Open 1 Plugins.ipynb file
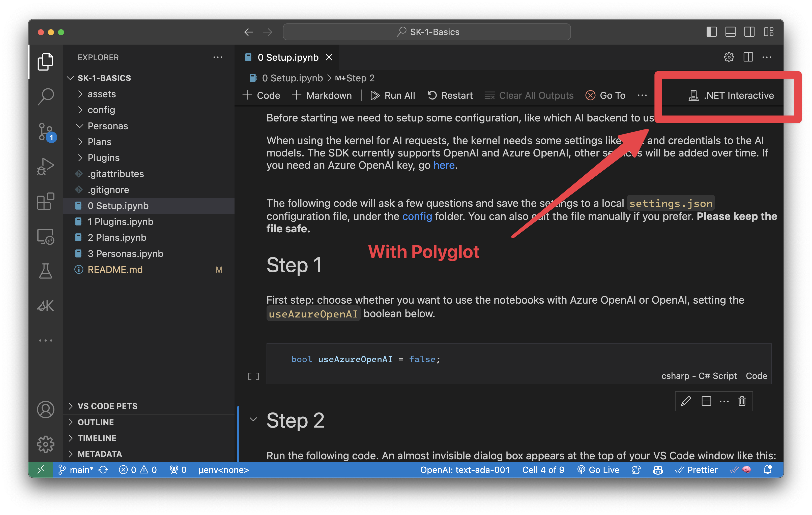 pyautogui.click(x=149, y=222)
